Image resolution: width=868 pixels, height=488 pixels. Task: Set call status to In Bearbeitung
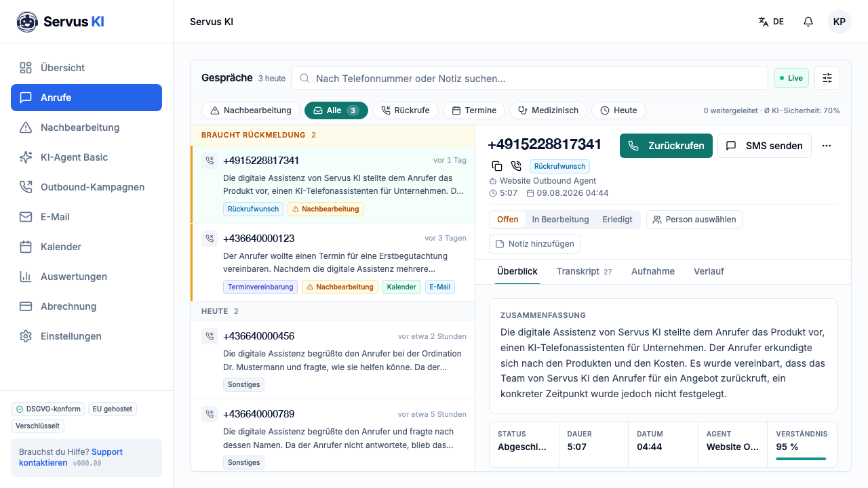click(560, 220)
